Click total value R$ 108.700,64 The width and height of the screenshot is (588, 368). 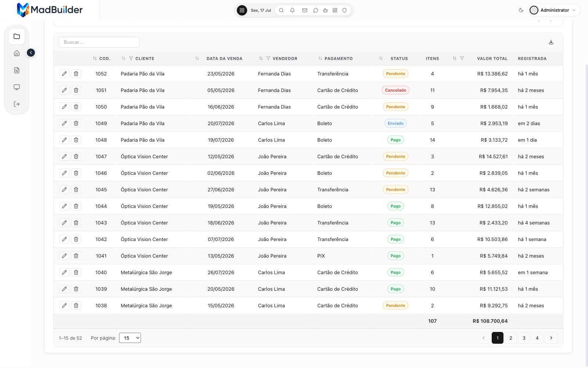[x=490, y=321]
